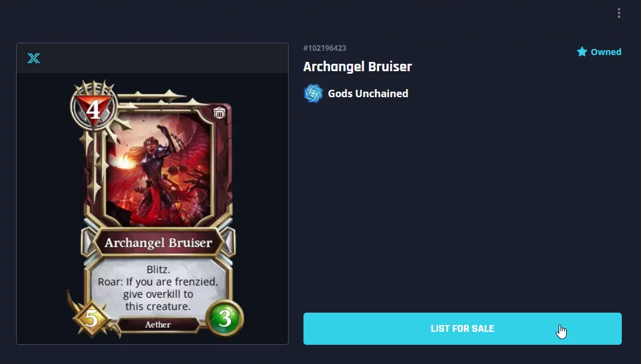Click the Gods Unchained collection logo
The height and width of the screenshot is (364, 641).
[x=313, y=93]
